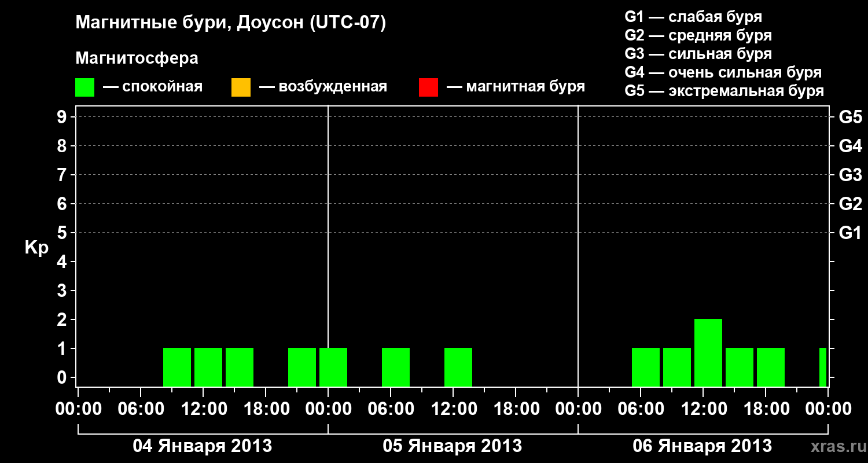Click the 06:00 time label for 04 Января
Viewport: 868px width, 463px height.
(x=141, y=409)
